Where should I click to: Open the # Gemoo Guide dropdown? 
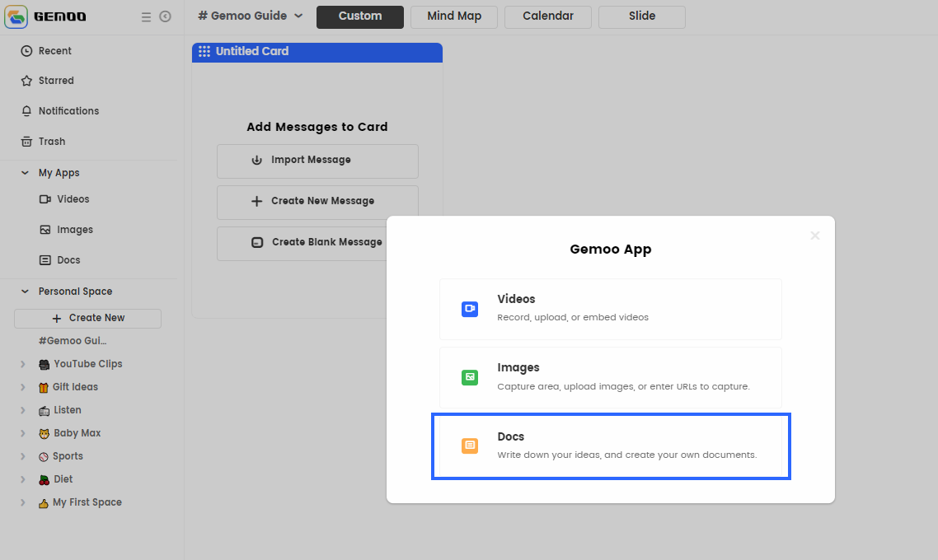click(251, 16)
